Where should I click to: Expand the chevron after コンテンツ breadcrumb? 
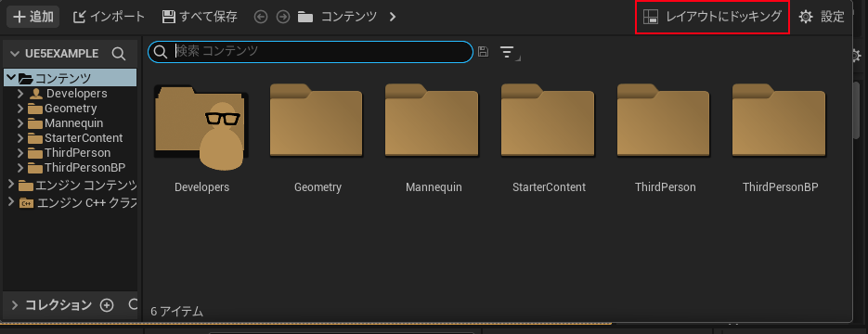(393, 17)
